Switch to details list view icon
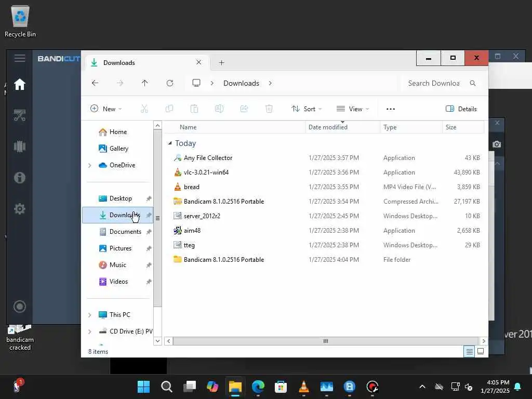Image resolution: width=532 pixels, height=399 pixels. click(x=469, y=352)
